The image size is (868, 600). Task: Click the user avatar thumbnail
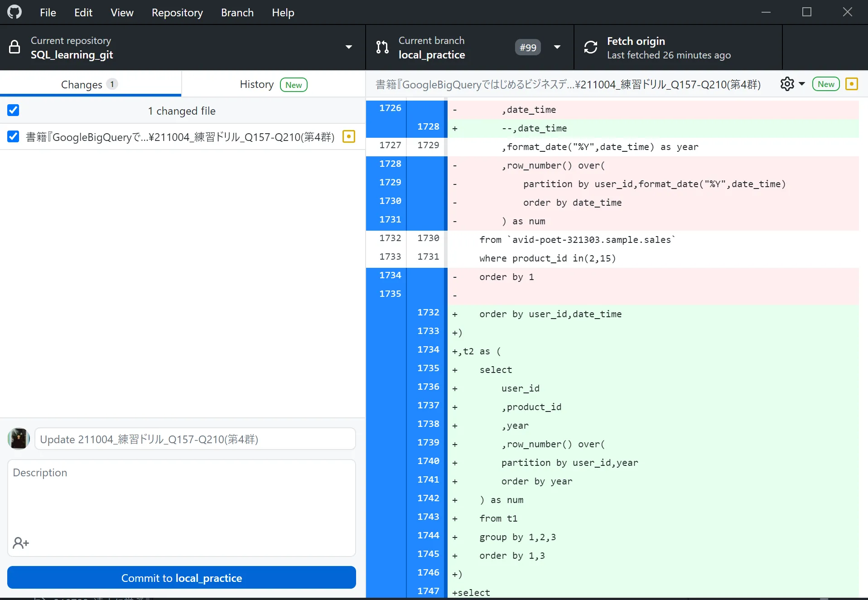point(19,439)
